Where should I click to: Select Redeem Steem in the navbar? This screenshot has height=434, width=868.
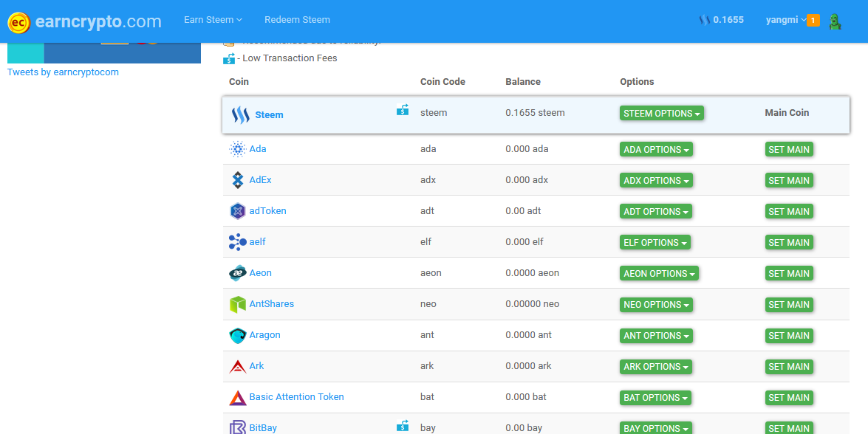click(298, 20)
